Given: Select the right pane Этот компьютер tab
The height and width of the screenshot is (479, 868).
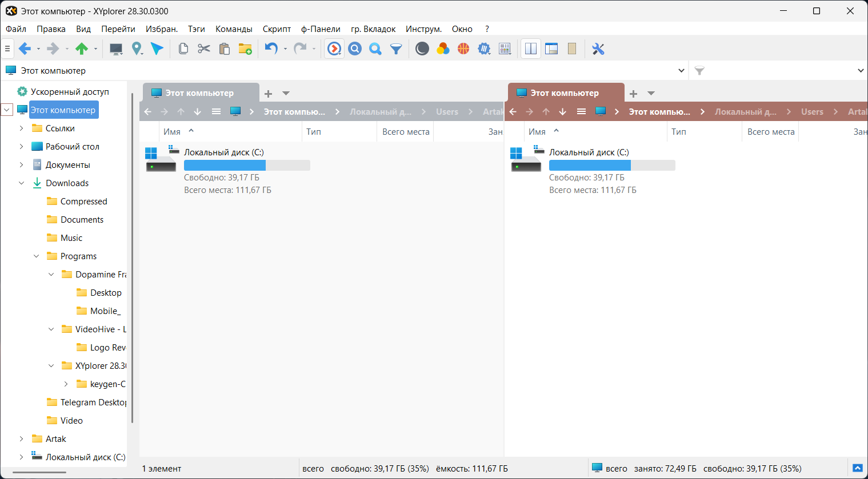Looking at the screenshot, I should (x=566, y=92).
